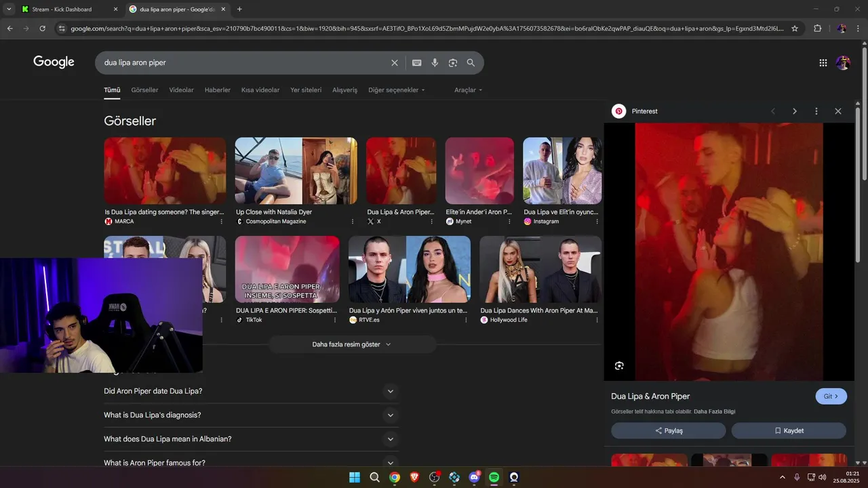The height and width of the screenshot is (488, 868).
Task: Search inside the image with the Lens icon
Action: [619, 366]
